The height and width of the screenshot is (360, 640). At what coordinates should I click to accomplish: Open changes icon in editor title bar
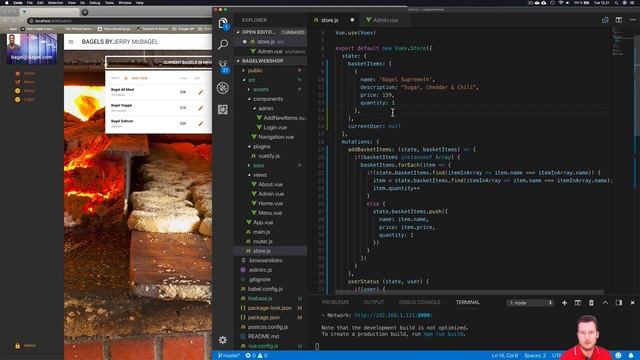pos(605,20)
